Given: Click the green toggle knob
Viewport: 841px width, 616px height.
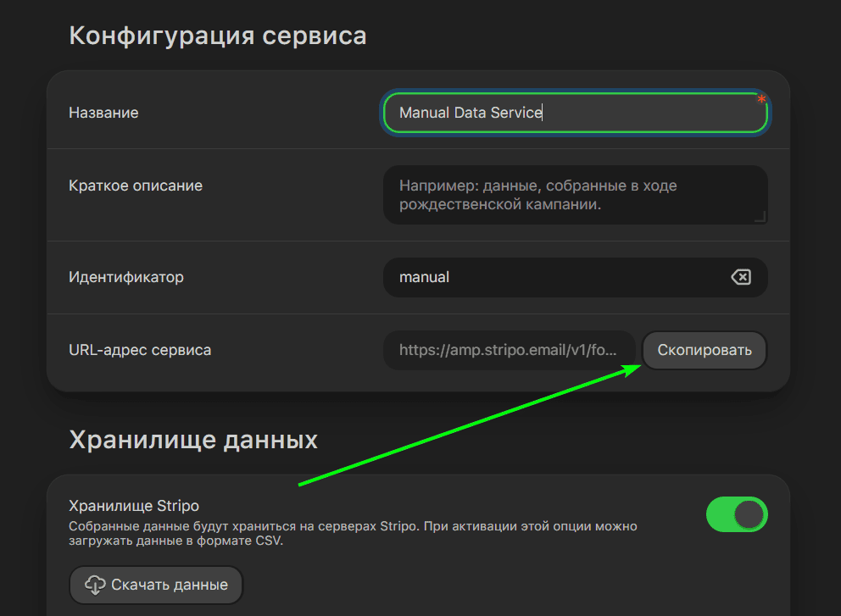Looking at the screenshot, I should pos(750,514).
